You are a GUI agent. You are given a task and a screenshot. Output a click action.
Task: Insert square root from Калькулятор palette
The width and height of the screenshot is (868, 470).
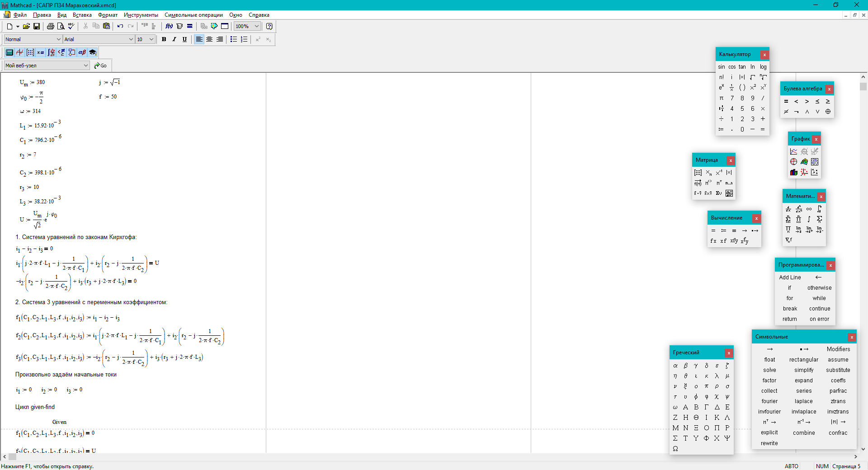pyautogui.click(x=753, y=77)
